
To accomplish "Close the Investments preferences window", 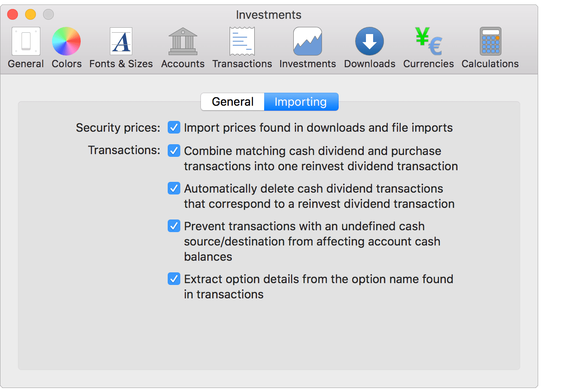I will click(x=12, y=14).
